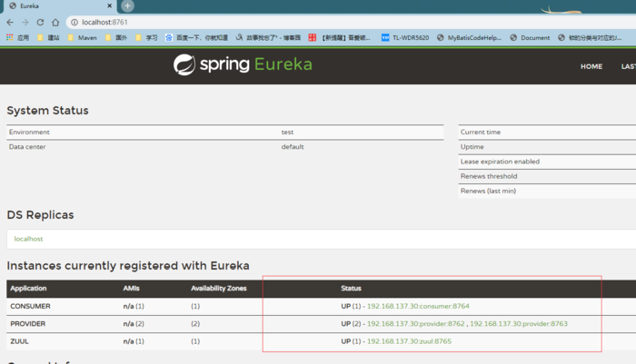The height and width of the screenshot is (364, 636).
Task: Open the Baidu 百度一下 bookmark
Action: pos(196,38)
